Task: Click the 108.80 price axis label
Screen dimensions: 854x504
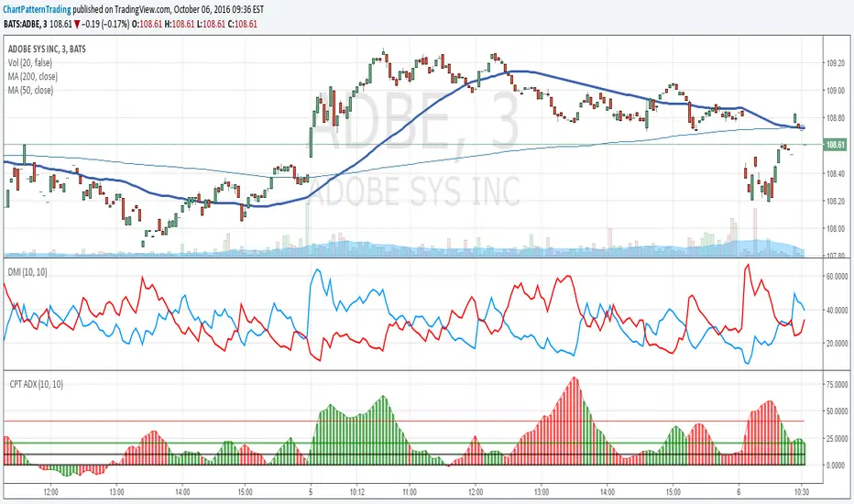Action: click(836, 117)
